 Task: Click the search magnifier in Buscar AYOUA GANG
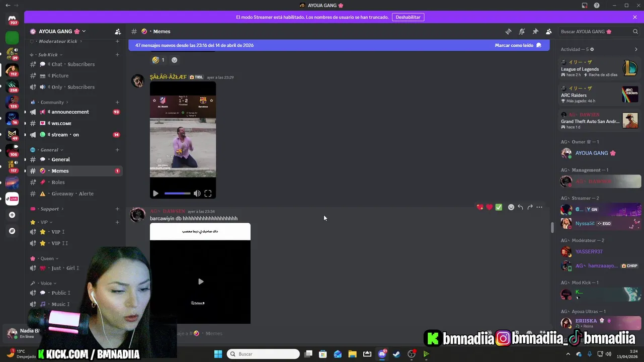coord(635,31)
